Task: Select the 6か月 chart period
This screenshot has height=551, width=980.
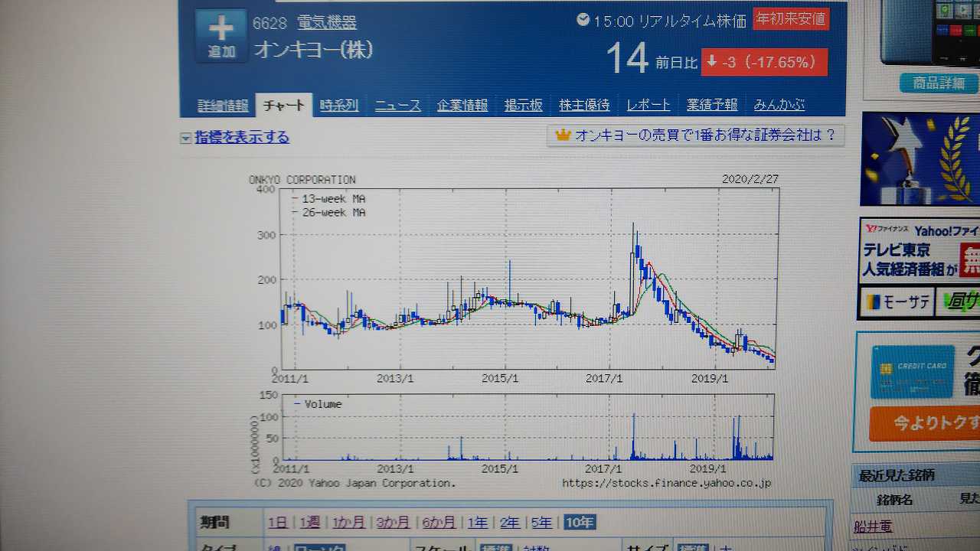Action: 439,523
